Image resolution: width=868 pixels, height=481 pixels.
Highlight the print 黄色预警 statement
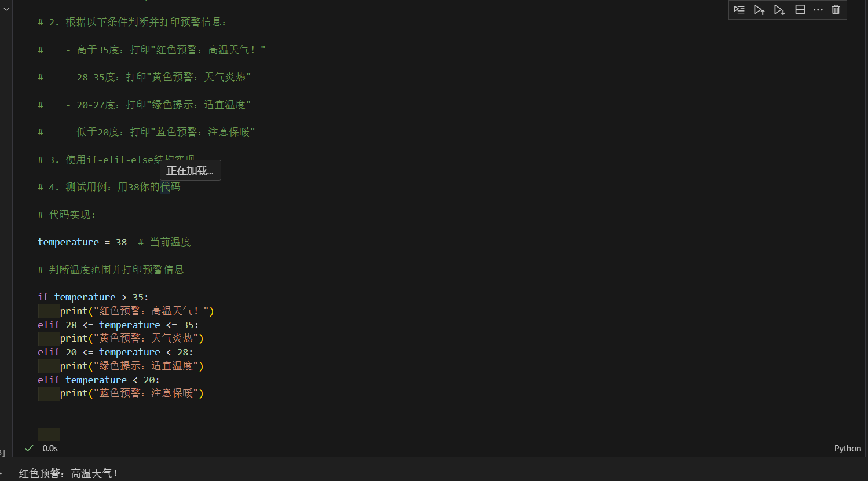click(x=132, y=338)
